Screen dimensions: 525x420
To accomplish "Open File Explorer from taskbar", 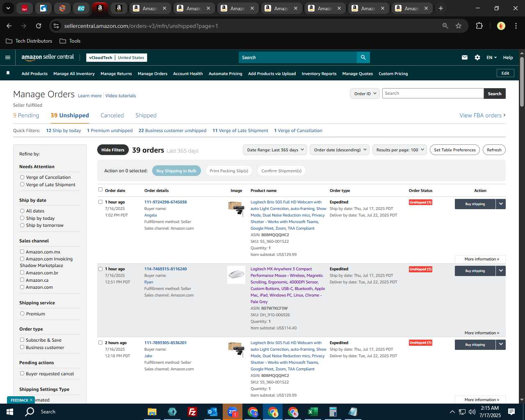I will [x=152, y=412].
